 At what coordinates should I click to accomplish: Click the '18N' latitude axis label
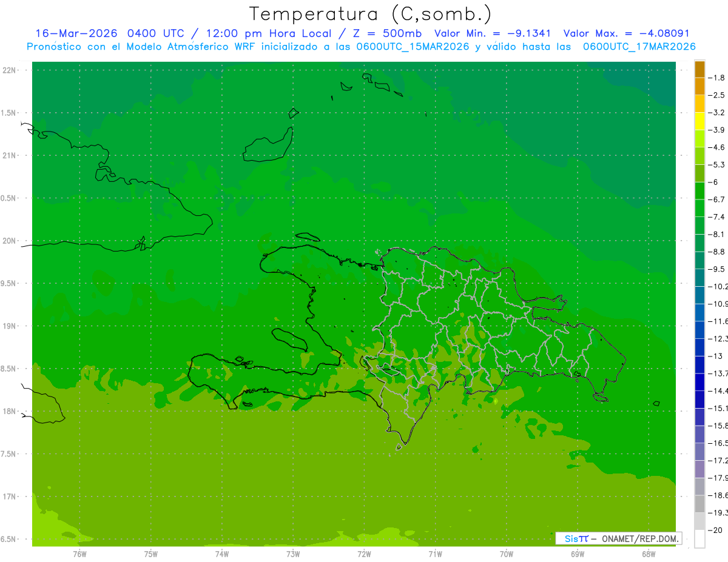(x=10, y=411)
